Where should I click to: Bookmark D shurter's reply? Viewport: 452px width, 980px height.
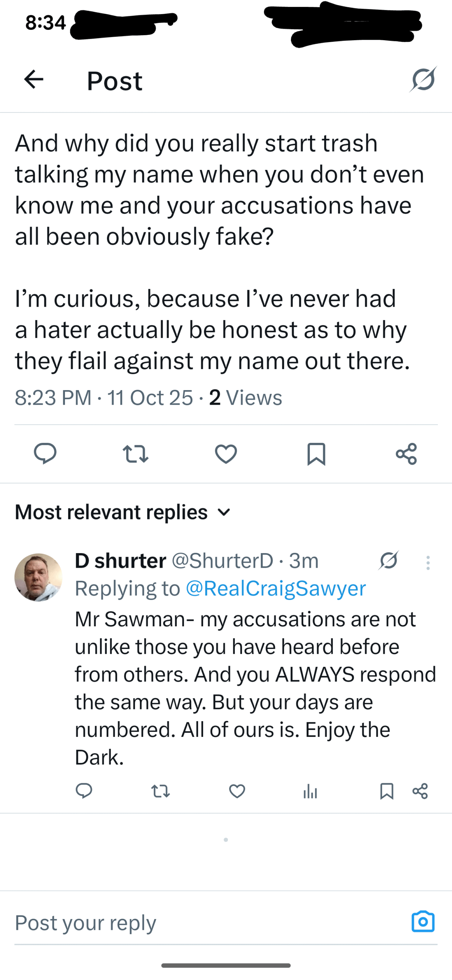[387, 791]
